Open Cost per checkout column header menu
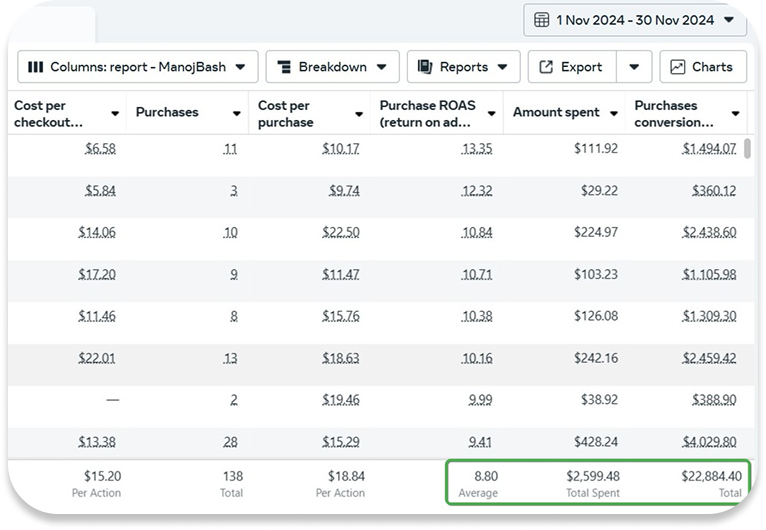This screenshot has height=530, width=766. tap(115, 114)
